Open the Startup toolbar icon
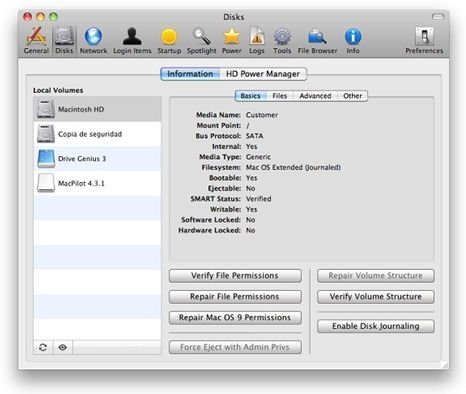 [169, 41]
